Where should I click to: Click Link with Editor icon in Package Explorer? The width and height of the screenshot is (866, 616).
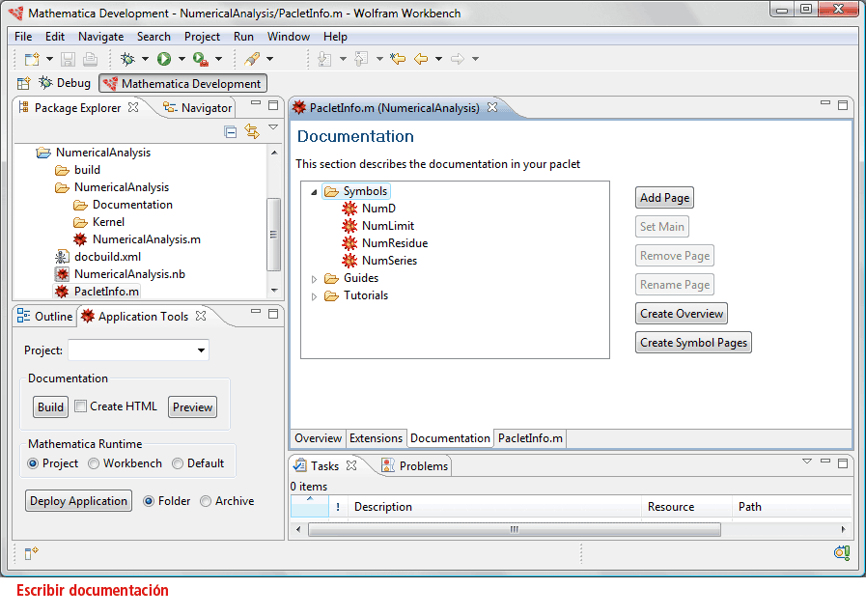252,131
